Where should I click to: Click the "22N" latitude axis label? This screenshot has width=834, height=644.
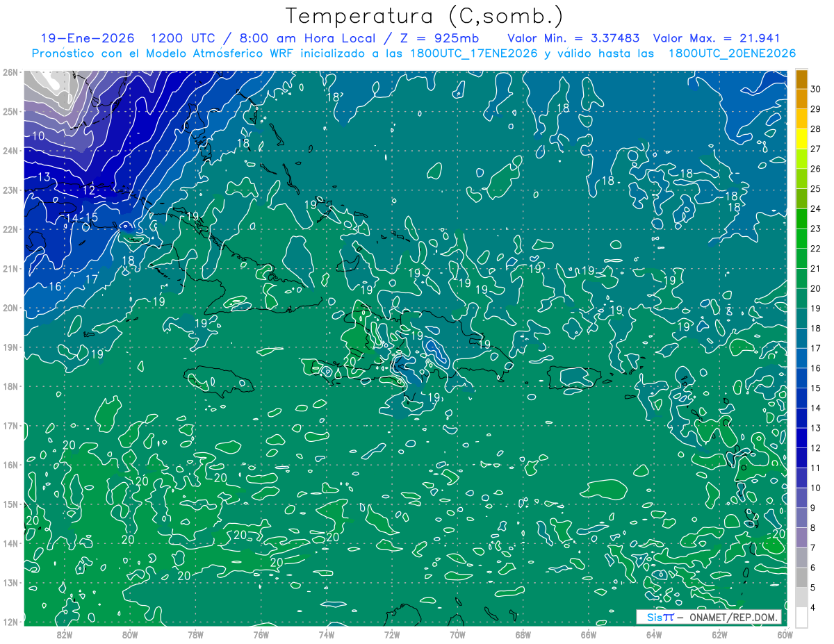click(x=10, y=229)
